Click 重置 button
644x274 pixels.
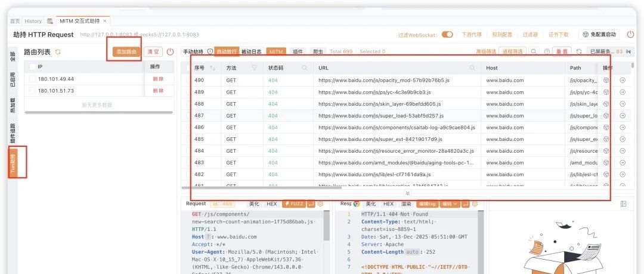point(562,52)
